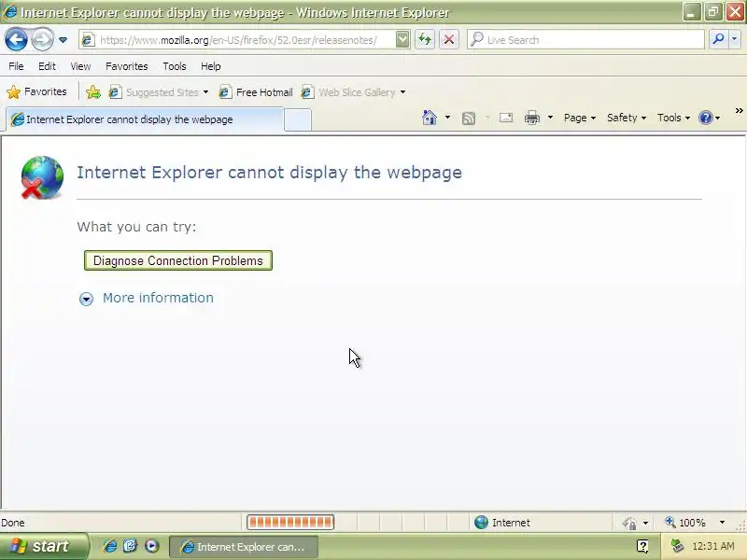The height and width of the screenshot is (560, 747).
Task: Click Diagnose Connection Problems button
Action: [178, 260]
